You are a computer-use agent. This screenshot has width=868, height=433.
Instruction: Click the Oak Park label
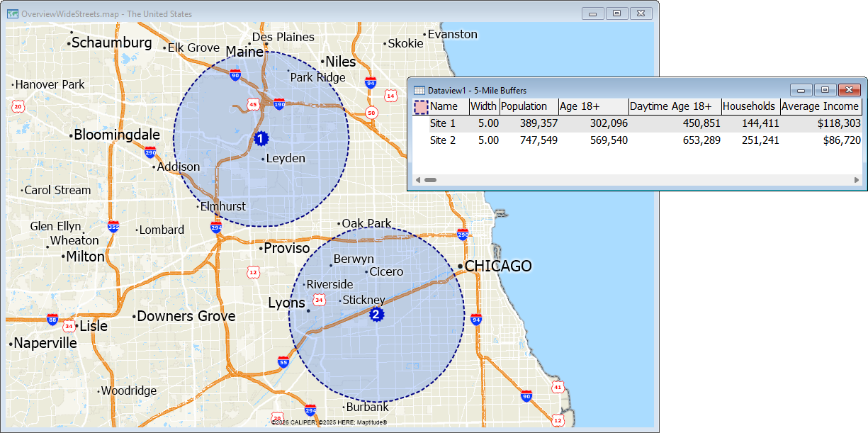click(x=368, y=223)
